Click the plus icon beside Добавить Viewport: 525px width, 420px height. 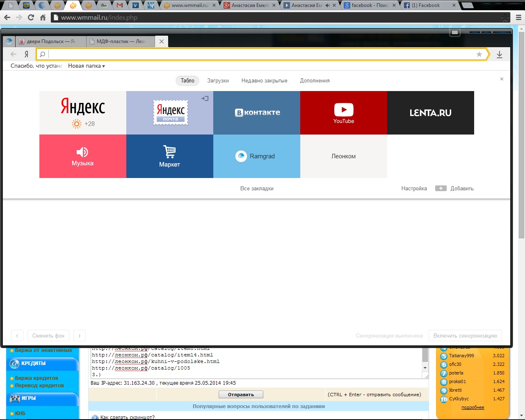click(441, 188)
